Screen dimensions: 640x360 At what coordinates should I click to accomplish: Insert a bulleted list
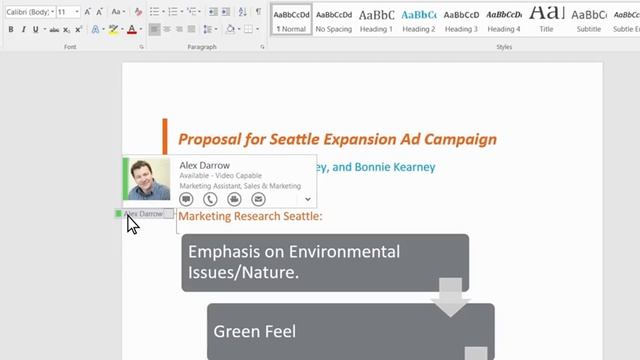click(154, 12)
